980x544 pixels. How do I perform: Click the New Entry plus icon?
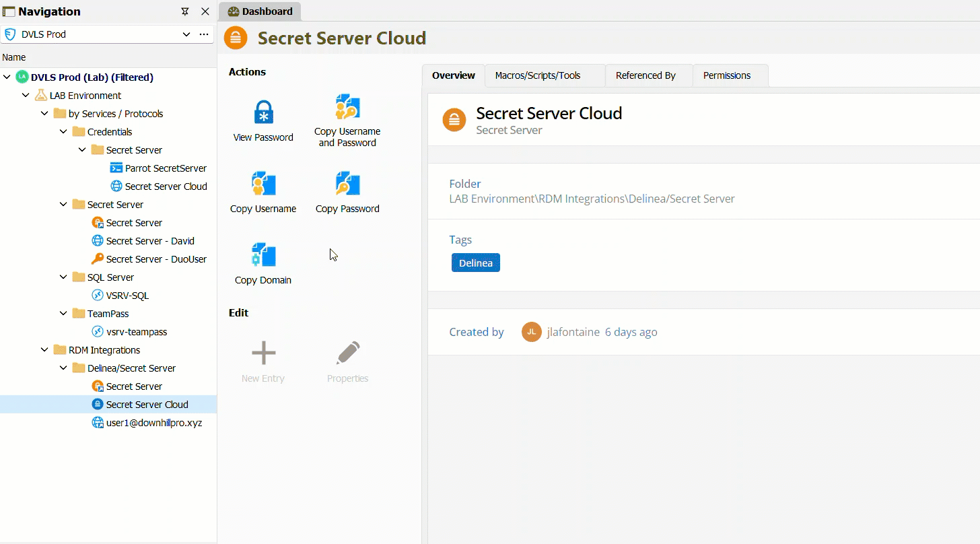tap(263, 353)
